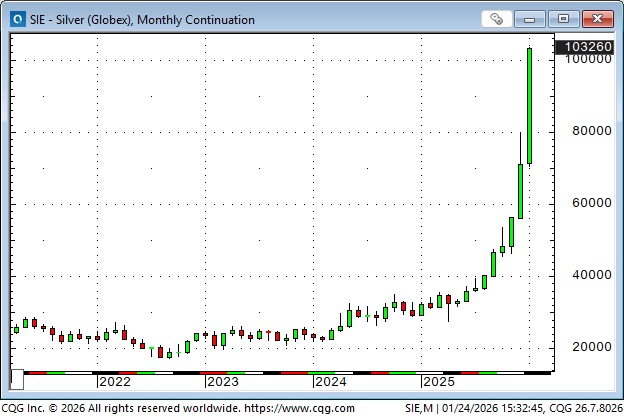The height and width of the screenshot is (416, 624).
Task: Click the SIE,M symbol text in status bar
Action: tap(424, 408)
